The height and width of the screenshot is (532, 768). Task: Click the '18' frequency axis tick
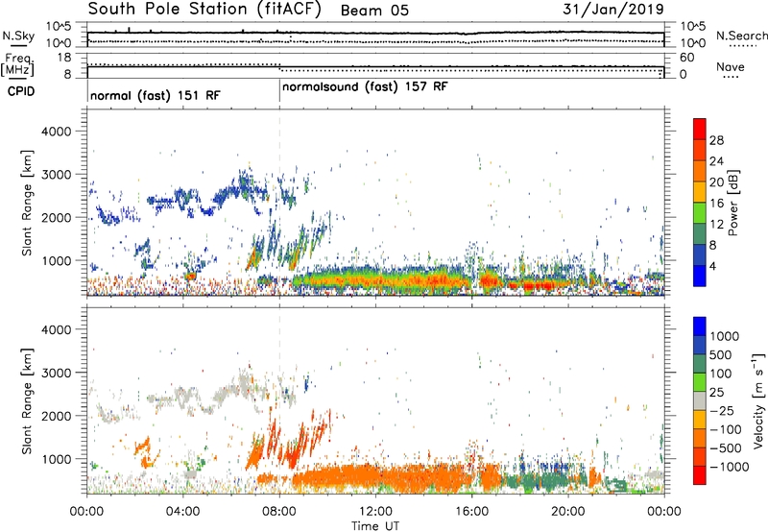(64, 58)
